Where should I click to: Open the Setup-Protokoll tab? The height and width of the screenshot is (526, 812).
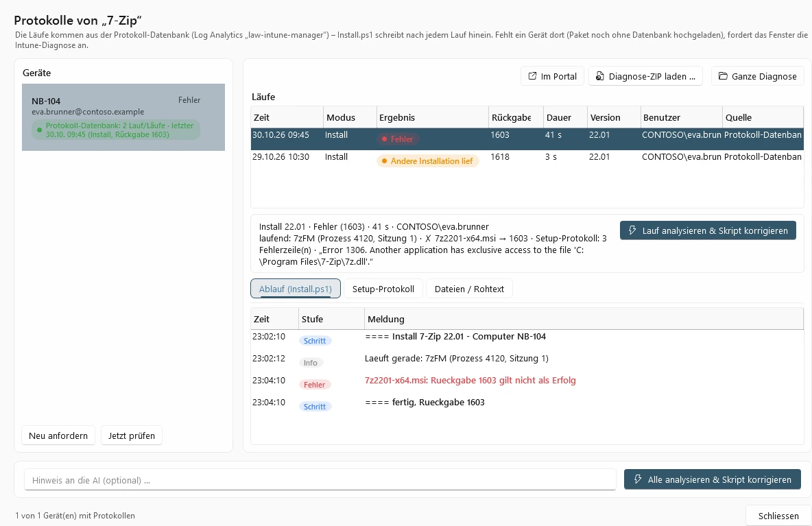pyautogui.click(x=383, y=289)
